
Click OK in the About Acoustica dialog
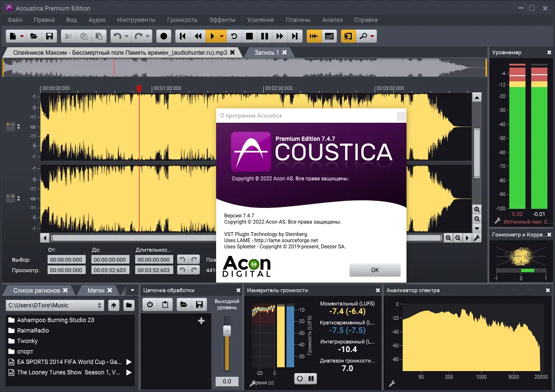[x=375, y=270]
